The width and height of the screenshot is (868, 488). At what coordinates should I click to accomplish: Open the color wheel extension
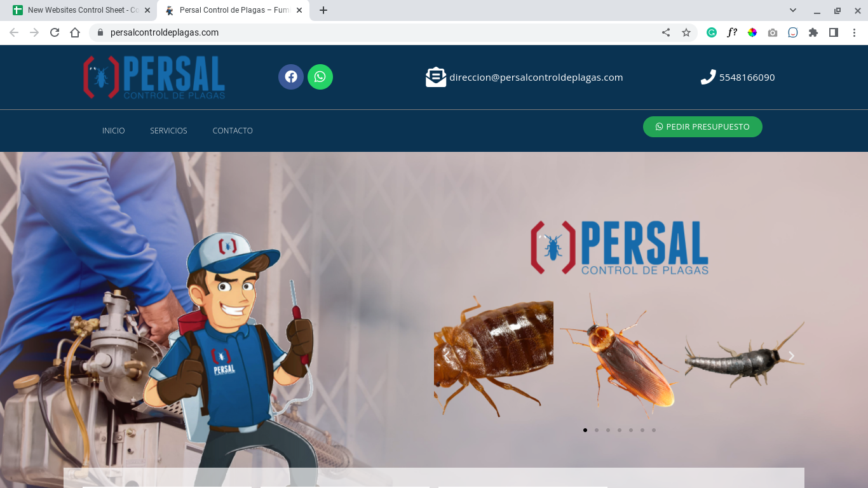(x=752, y=32)
